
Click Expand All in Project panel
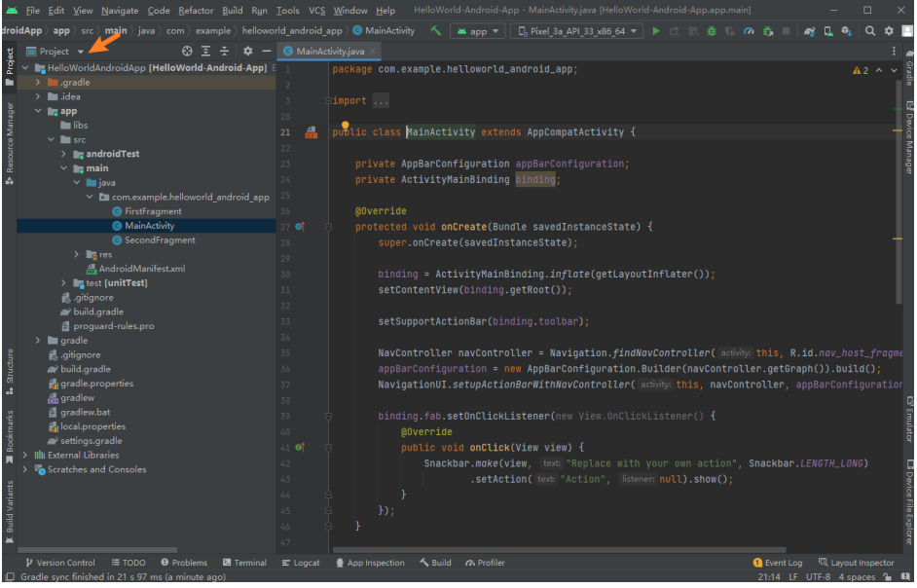pyautogui.click(x=205, y=51)
